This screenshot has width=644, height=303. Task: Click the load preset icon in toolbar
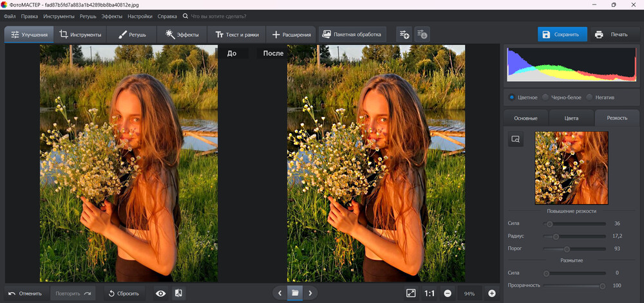[422, 34]
